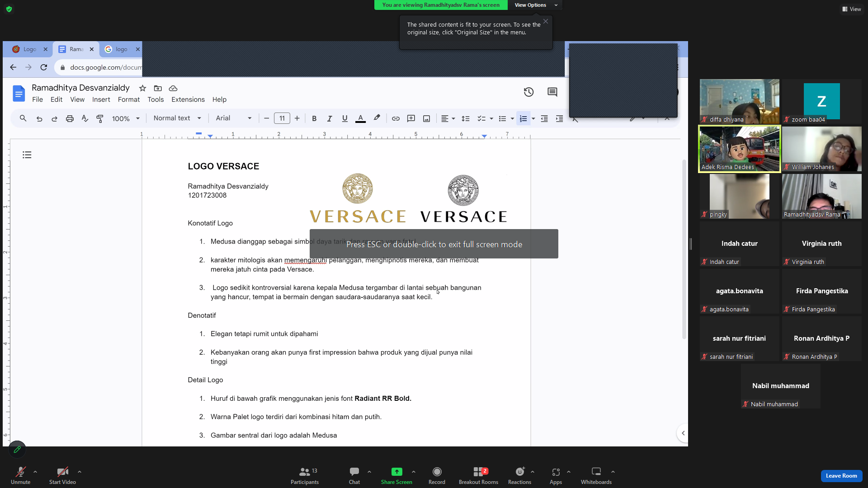868x488 pixels.
Task: Expand the numbered list style dropdown arrow
Action: 533,118
